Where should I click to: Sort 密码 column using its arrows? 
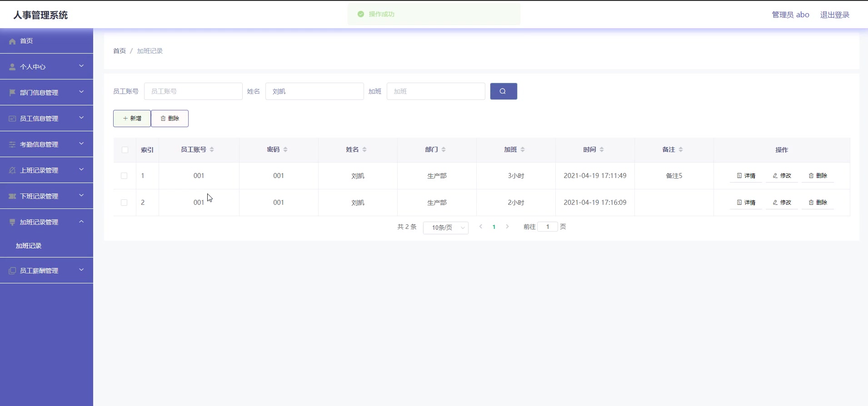coord(285,149)
